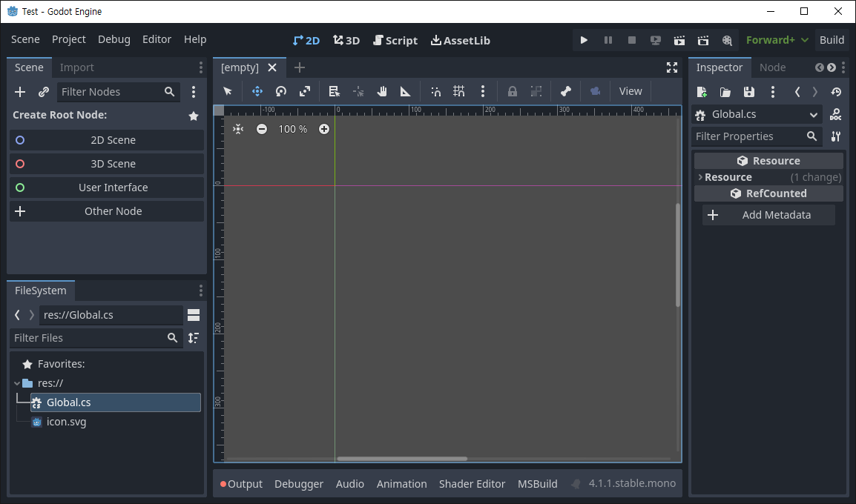Image resolution: width=856 pixels, height=504 pixels.
Task: Load an existing resource folder icon
Action: [725, 92]
